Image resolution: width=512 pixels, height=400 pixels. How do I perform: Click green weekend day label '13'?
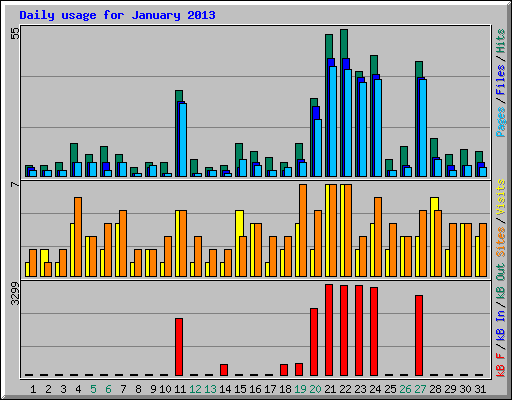click(210, 389)
